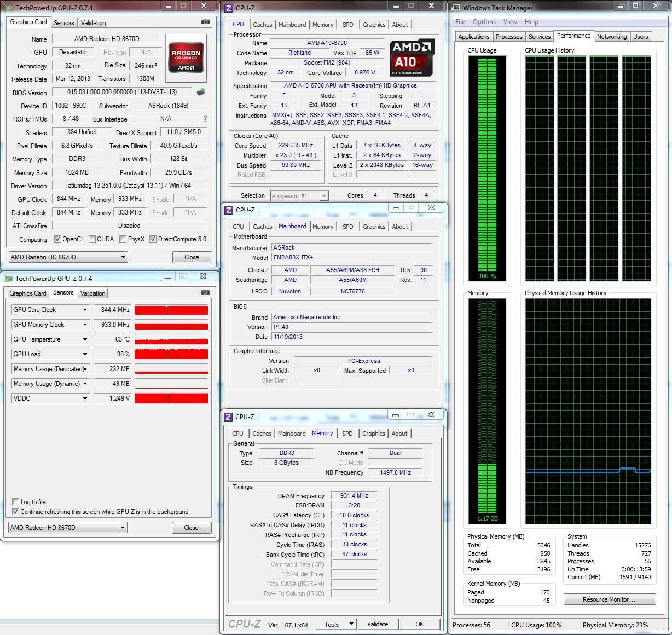Uncheck Continue refreshing in background option

tap(15, 512)
